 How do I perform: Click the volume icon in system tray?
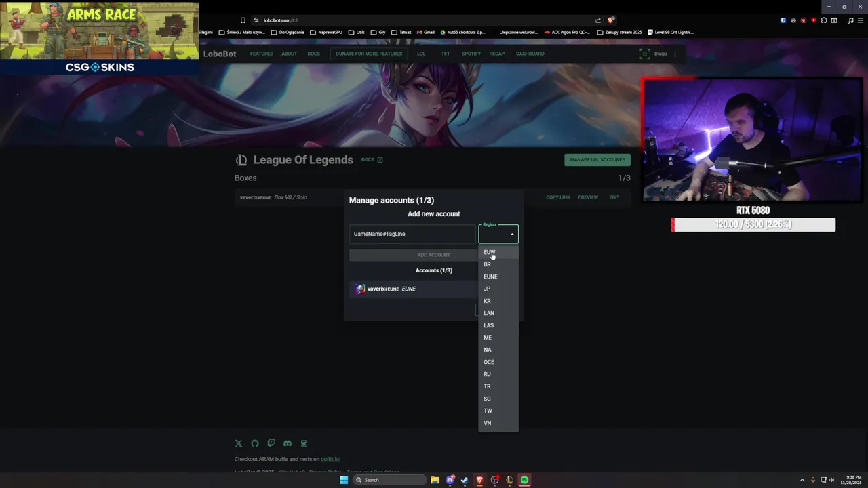(831, 480)
